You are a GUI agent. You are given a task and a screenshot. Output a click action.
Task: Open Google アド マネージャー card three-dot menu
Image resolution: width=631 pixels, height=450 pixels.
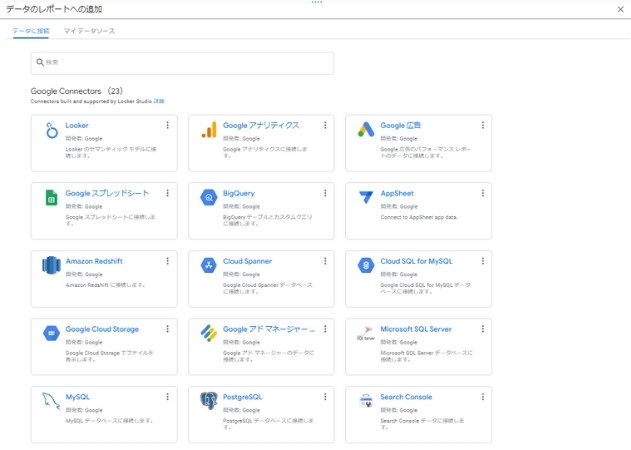(x=325, y=329)
